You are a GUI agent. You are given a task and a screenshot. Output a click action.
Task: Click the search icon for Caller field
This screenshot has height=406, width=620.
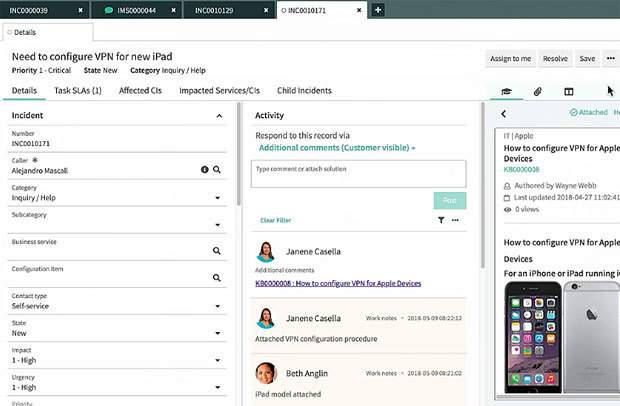(x=216, y=170)
